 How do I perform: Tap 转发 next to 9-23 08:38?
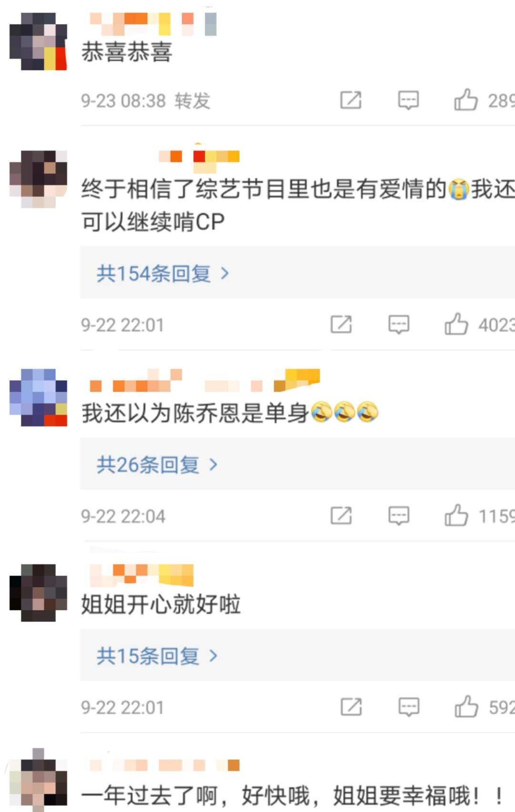click(192, 101)
